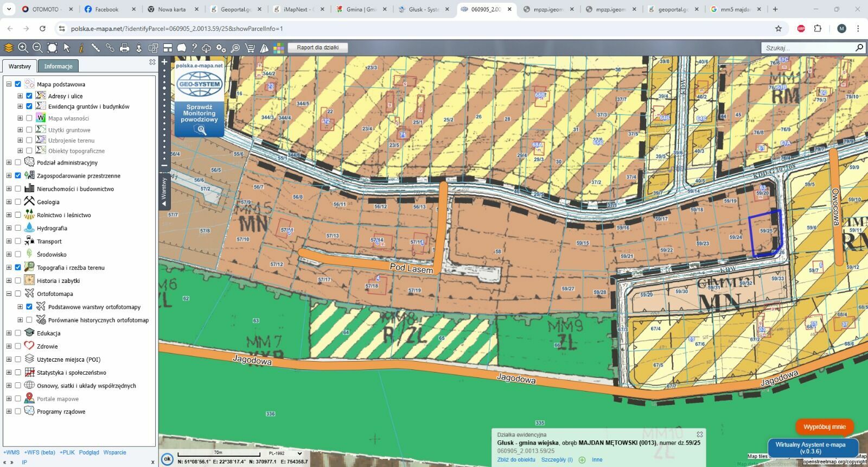Screen dimensions: 868x467
Task: Select the zoom out magnifier tool
Action: coord(37,48)
